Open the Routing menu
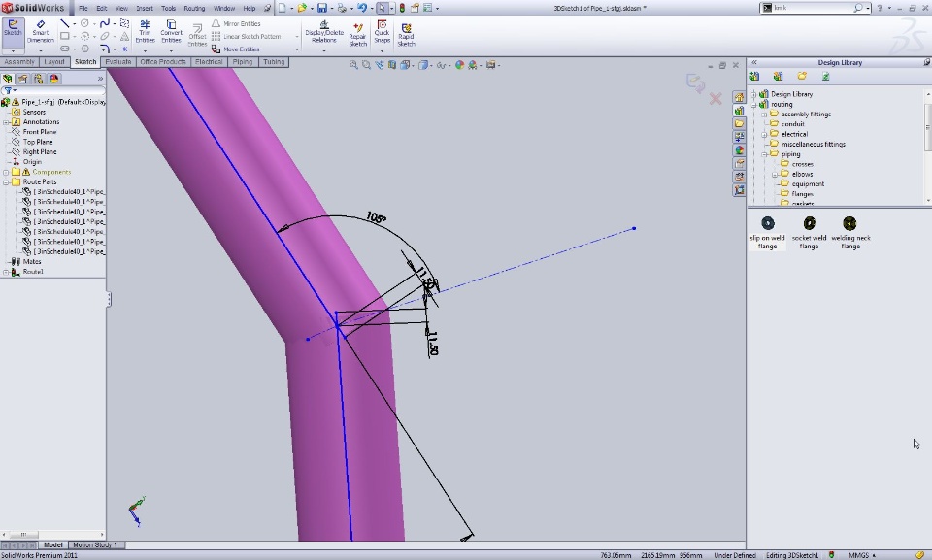The height and width of the screenshot is (560, 932). coord(194,9)
